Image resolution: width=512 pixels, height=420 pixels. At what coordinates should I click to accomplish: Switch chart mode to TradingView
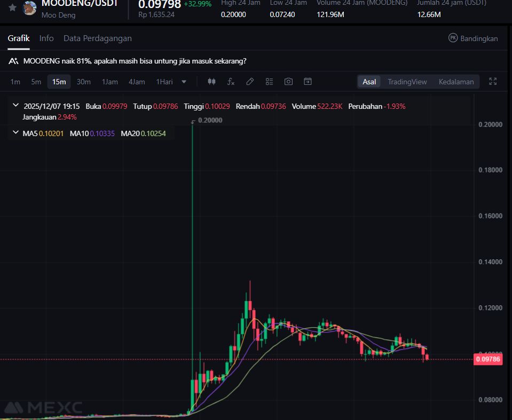point(407,82)
